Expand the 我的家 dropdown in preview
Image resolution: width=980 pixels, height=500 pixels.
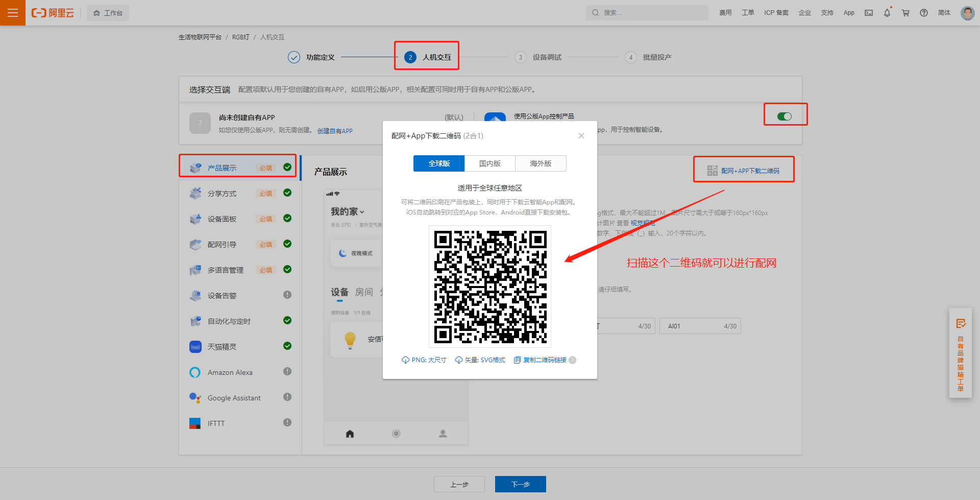click(348, 211)
